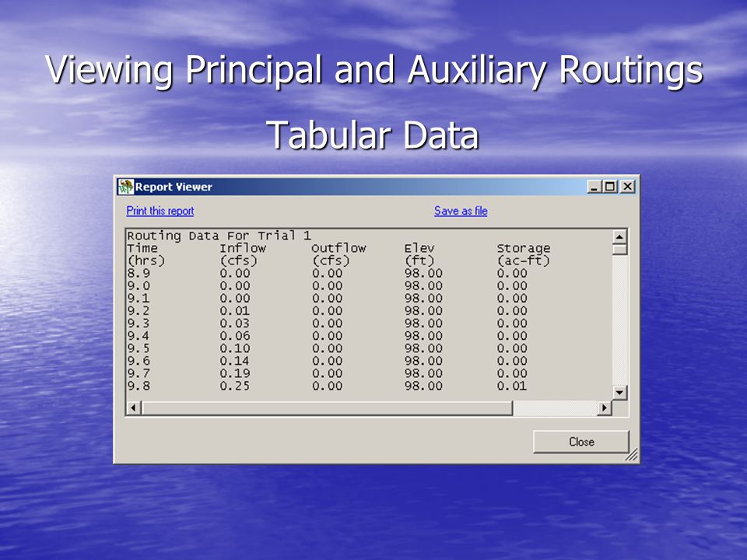Click the Report Viewer app icon
This screenshot has height=560, width=747.
coord(126,187)
